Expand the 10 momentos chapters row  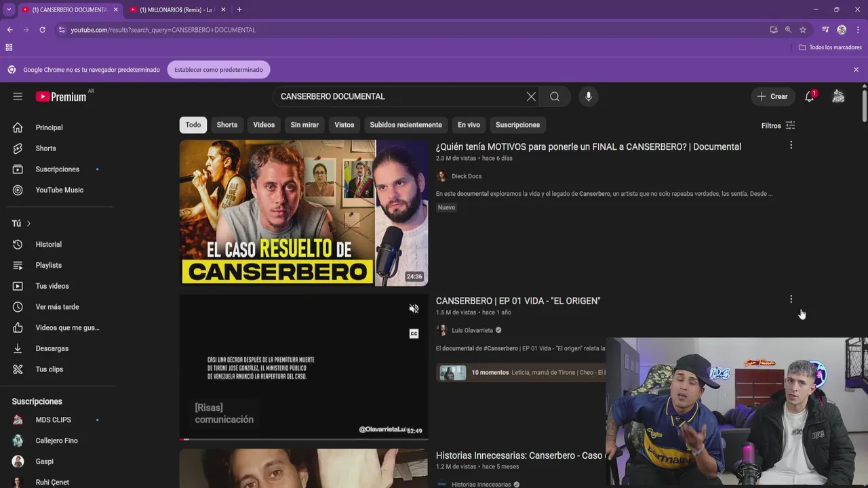[521, 372]
